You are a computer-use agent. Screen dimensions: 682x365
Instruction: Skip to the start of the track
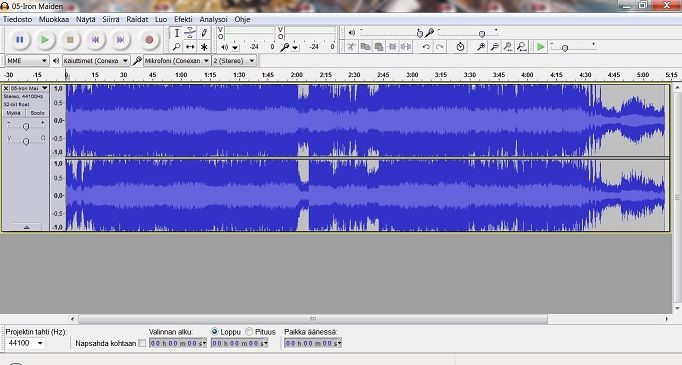click(x=95, y=40)
